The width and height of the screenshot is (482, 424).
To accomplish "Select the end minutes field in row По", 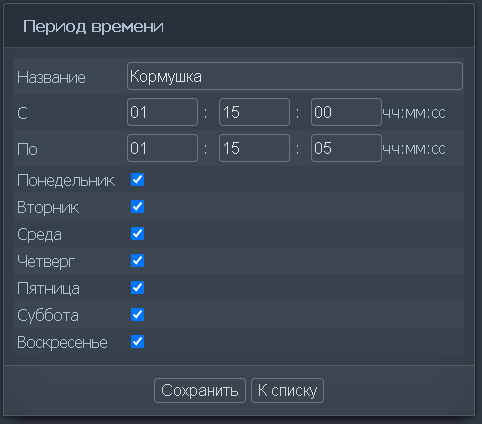I will point(254,148).
